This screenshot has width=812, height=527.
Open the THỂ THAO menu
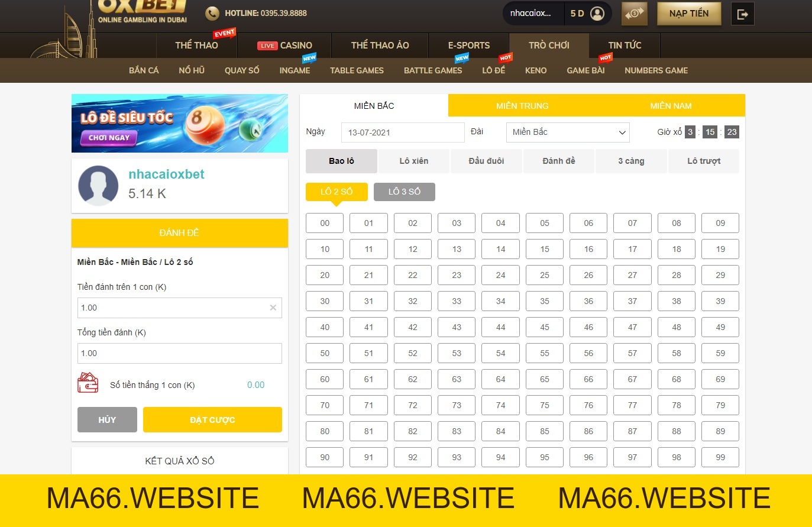tap(196, 45)
